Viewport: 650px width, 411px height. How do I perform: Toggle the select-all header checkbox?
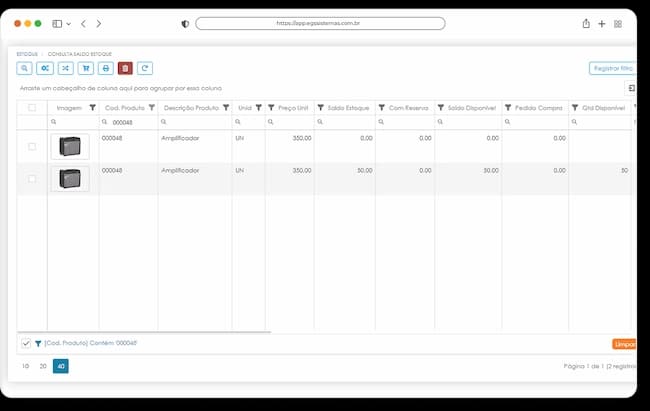[32, 108]
